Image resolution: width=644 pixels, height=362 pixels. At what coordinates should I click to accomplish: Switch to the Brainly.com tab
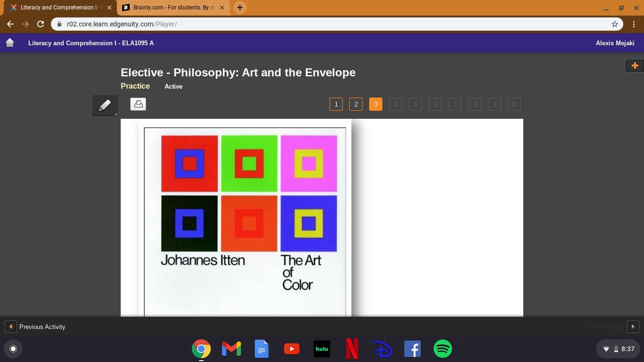pyautogui.click(x=173, y=8)
